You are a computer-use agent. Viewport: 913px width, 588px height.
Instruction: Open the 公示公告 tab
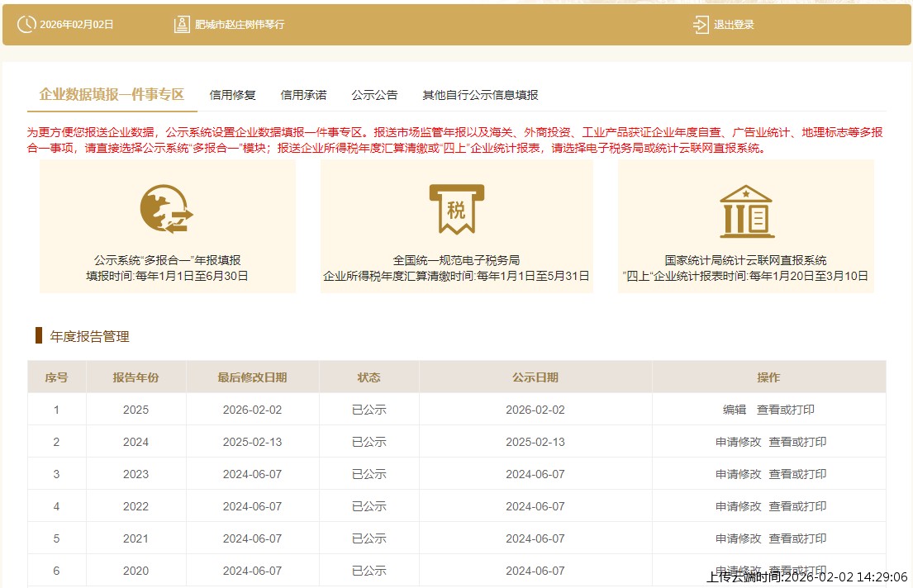coord(374,95)
